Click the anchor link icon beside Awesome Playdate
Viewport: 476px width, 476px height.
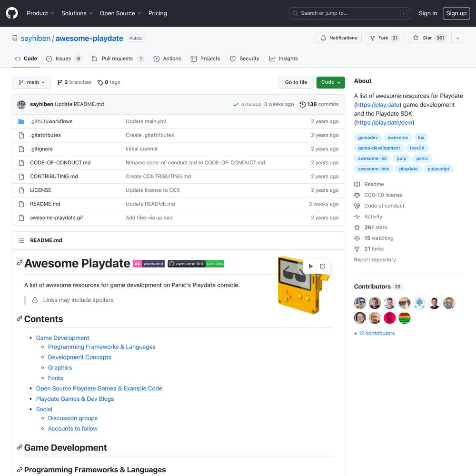coord(20,263)
